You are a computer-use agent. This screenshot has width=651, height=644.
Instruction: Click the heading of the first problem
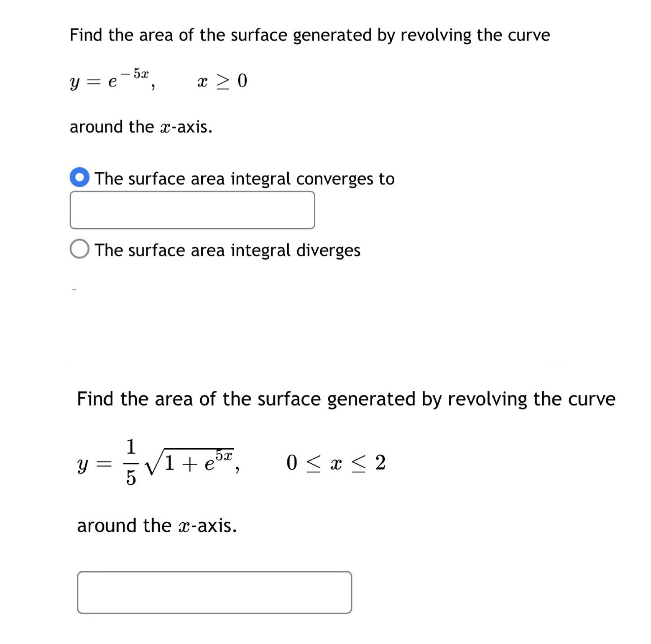tap(309, 35)
